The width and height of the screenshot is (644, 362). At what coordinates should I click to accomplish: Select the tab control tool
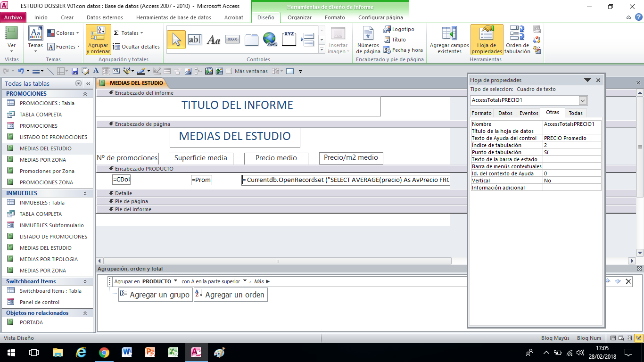251,40
